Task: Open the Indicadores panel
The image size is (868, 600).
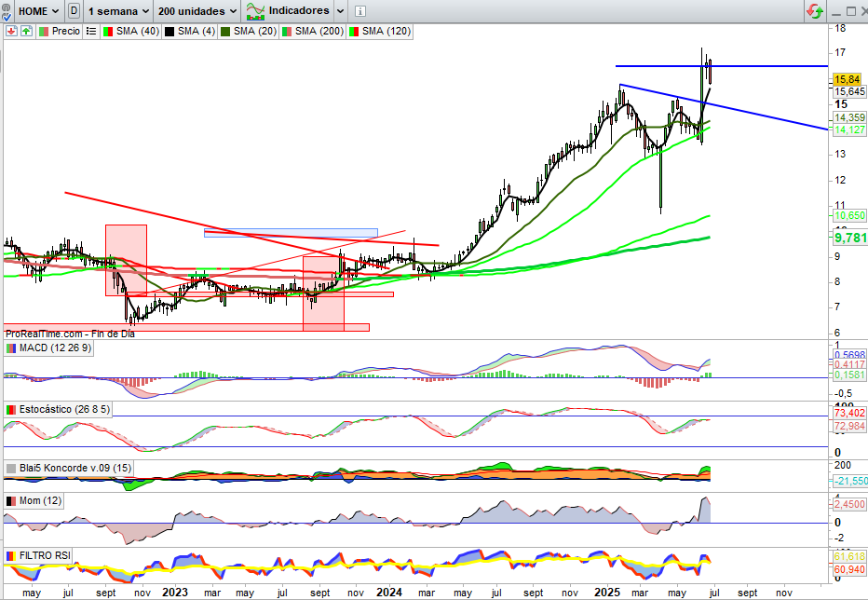Action: coord(288,10)
